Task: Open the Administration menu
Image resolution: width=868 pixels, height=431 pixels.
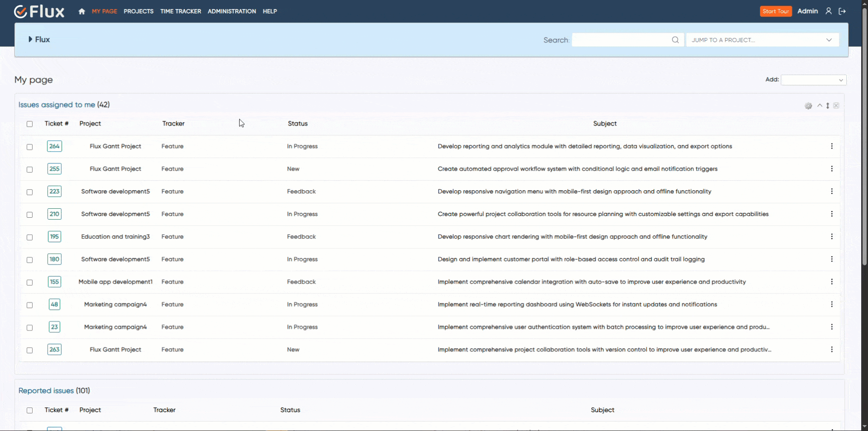Action: 231,11
